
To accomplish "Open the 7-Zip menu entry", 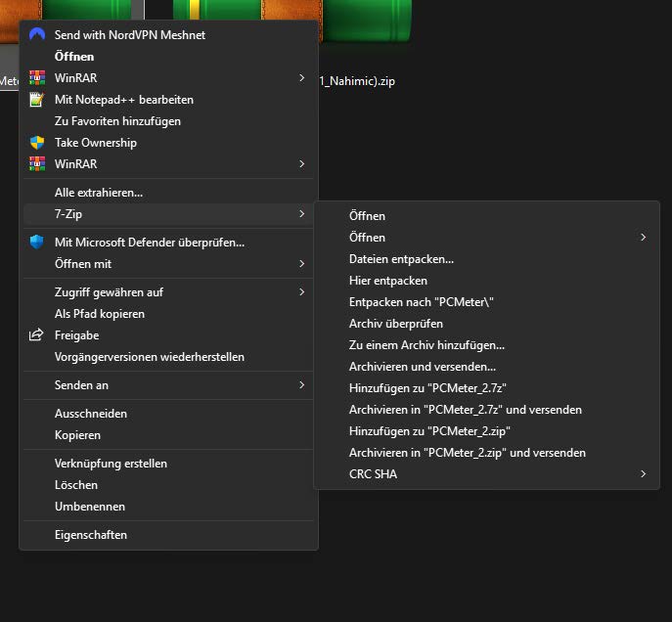I will pos(169,213).
